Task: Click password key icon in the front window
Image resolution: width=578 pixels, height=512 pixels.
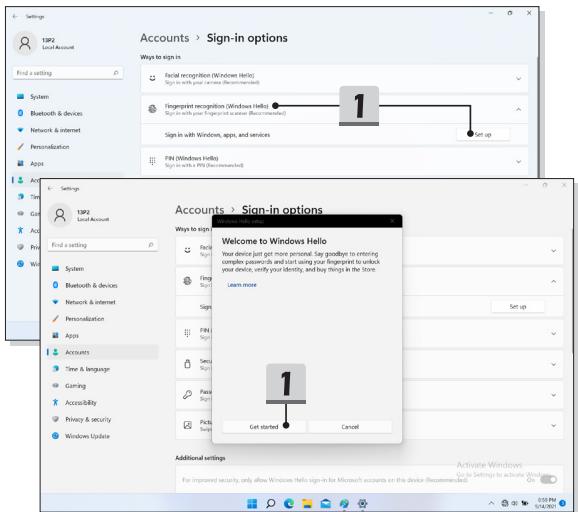Action: click(x=187, y=395)
